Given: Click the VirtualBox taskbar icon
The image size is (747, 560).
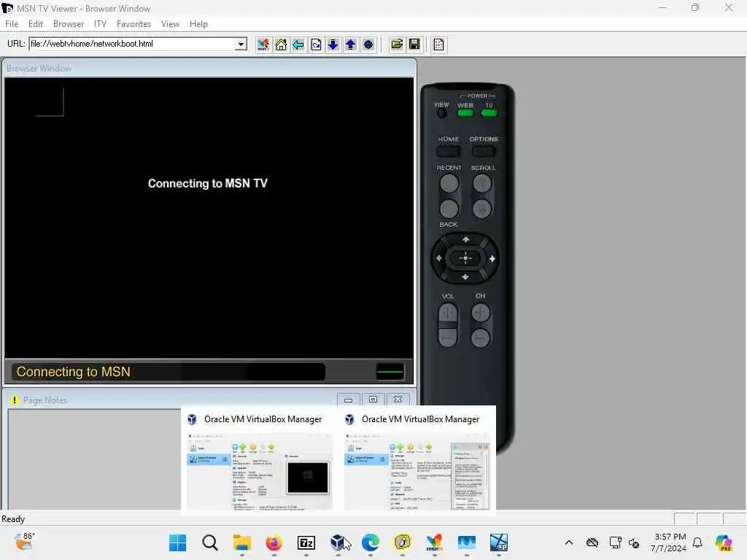Looking at the screenshot, I should (x=338, y=542).
